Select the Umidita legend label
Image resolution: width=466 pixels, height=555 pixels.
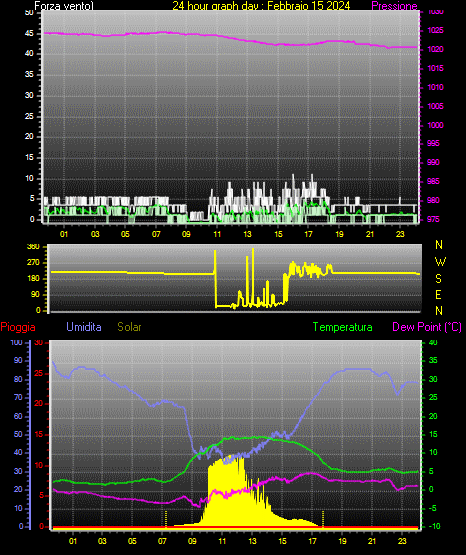[84, 327]
